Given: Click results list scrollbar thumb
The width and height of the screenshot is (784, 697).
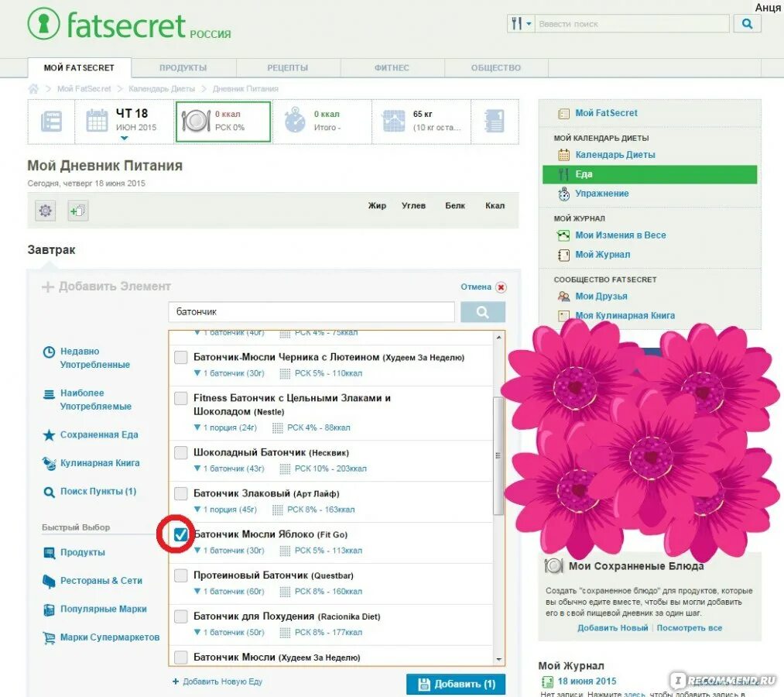Looking at the screenshot, I should [x=498, y=456].
